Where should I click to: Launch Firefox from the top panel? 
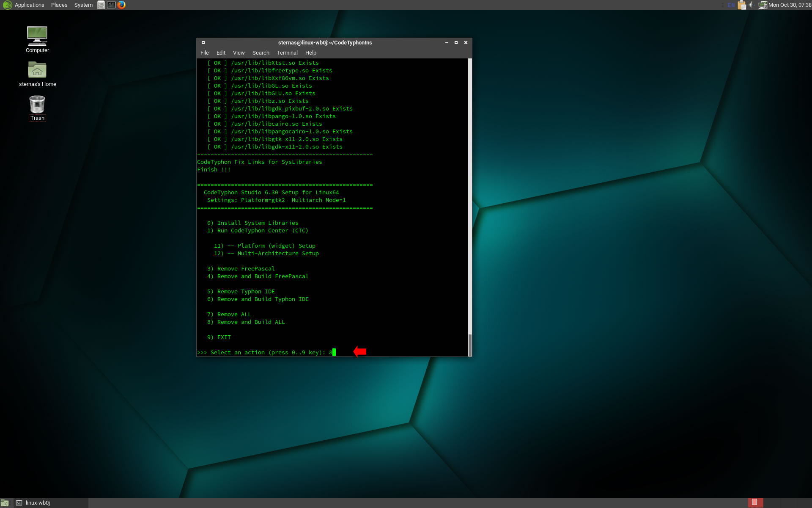point(121,5)
